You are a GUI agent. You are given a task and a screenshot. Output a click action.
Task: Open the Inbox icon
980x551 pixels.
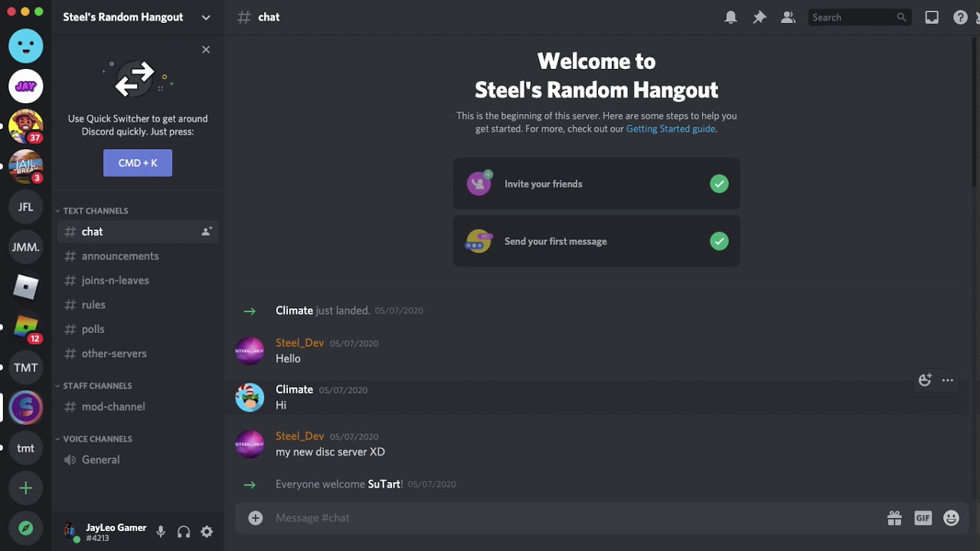[x=932, y=17]
